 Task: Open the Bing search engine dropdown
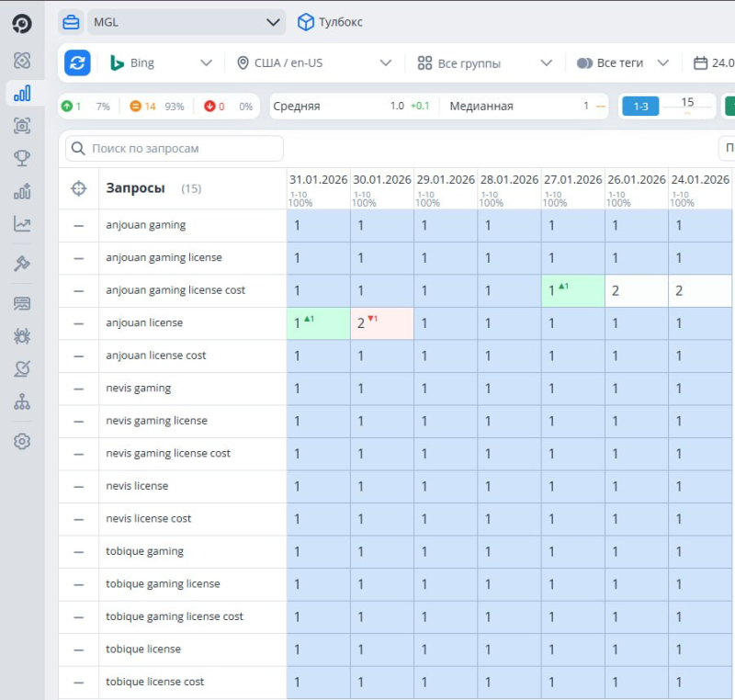pos(161,62)
